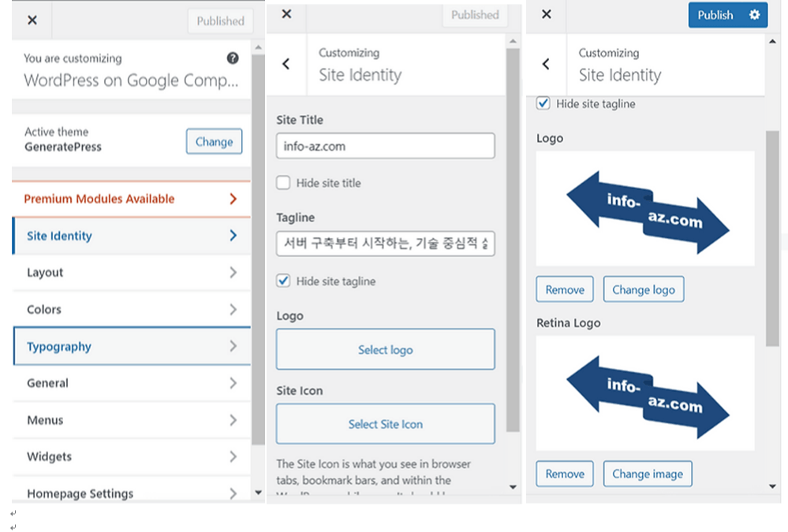Viewport: 788px width, 532px height.
Task: Uncheck Hide site tagline in the right panel
Action: (543, 103)
